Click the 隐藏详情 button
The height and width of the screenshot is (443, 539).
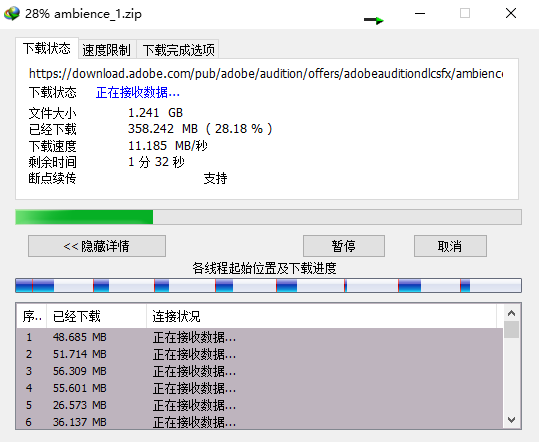coord(97,246)
